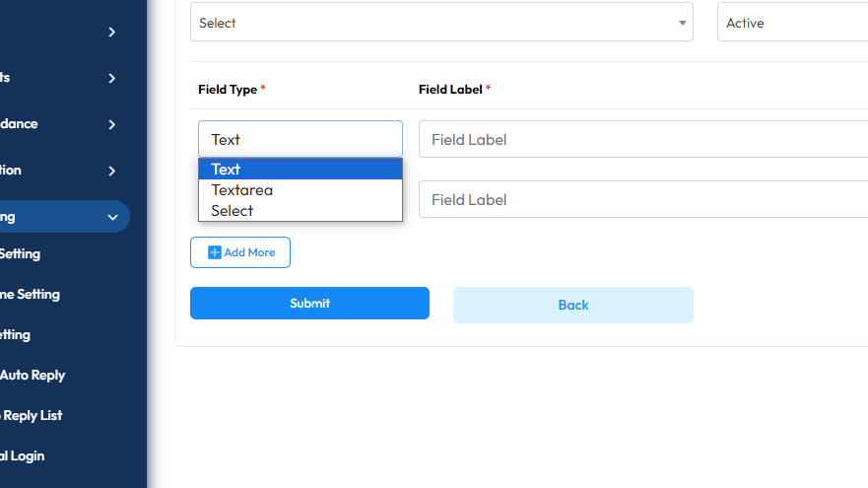Choose highlighted 'Text' option in list

coord(300,170)
